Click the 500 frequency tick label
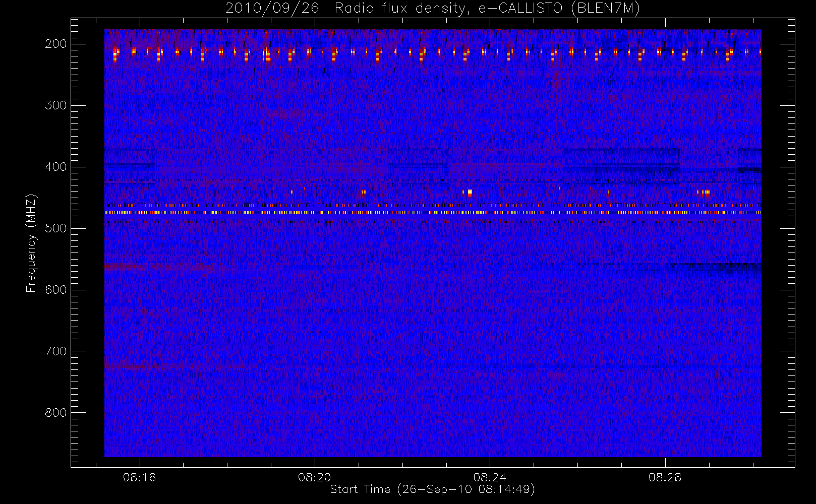Viewport: 816px width, 504px height. click(x=55, y=228)
